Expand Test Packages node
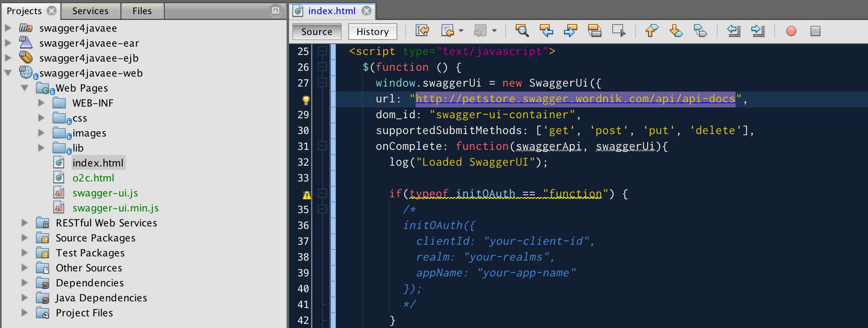868x328 pixels. pos(25,253)
